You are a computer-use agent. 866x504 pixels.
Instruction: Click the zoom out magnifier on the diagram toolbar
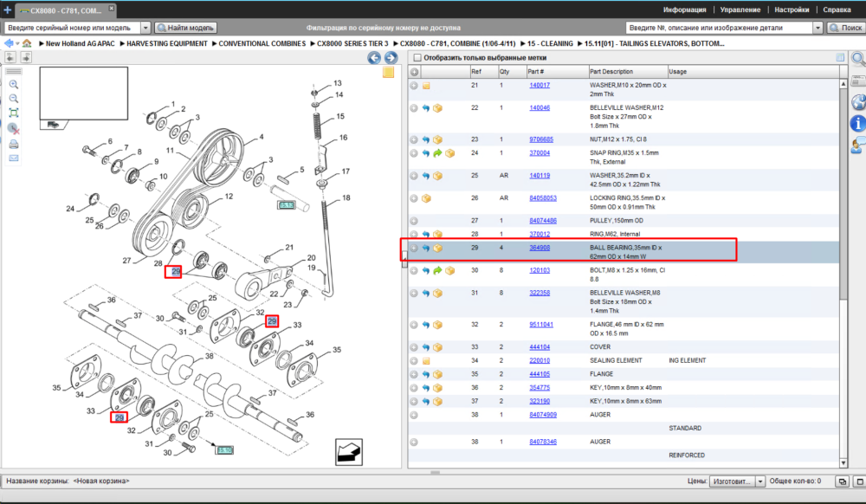point(14,99)
